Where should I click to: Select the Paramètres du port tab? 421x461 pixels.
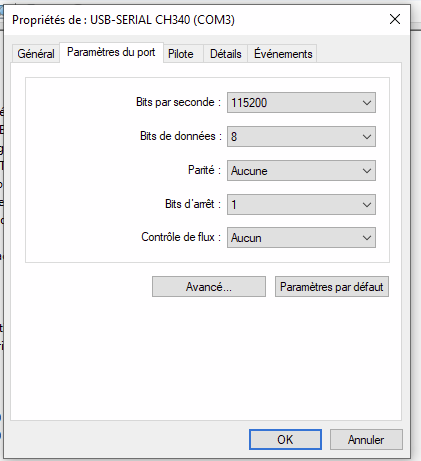(111, 52)
